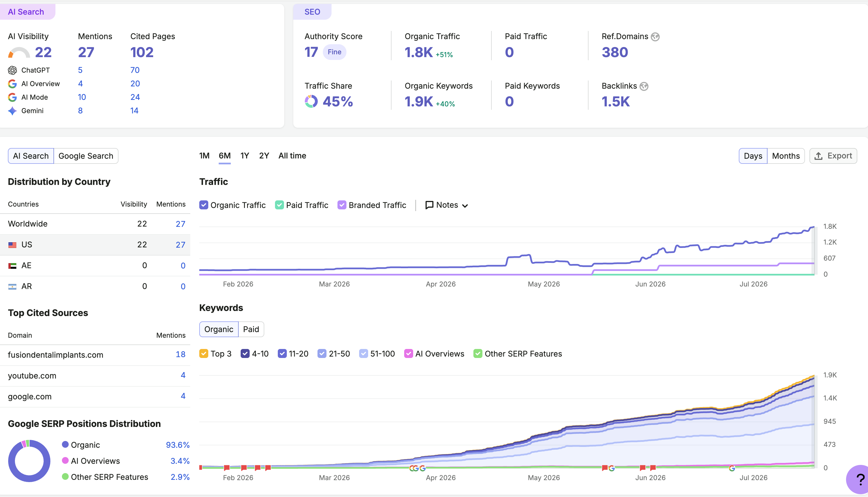Open ChatGPT mentions count 5

coord(80,70)
